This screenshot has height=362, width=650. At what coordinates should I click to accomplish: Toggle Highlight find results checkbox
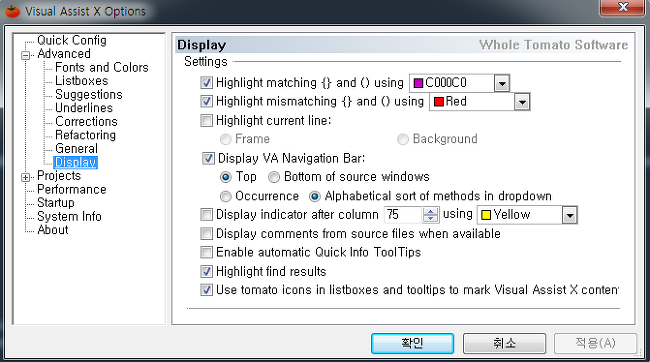206,272
